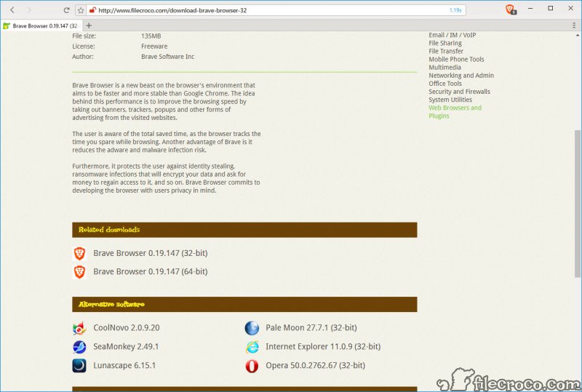The image size is (582, 392).
Task: Click the Brave Software Inc author value
Action: click(167, 57)
